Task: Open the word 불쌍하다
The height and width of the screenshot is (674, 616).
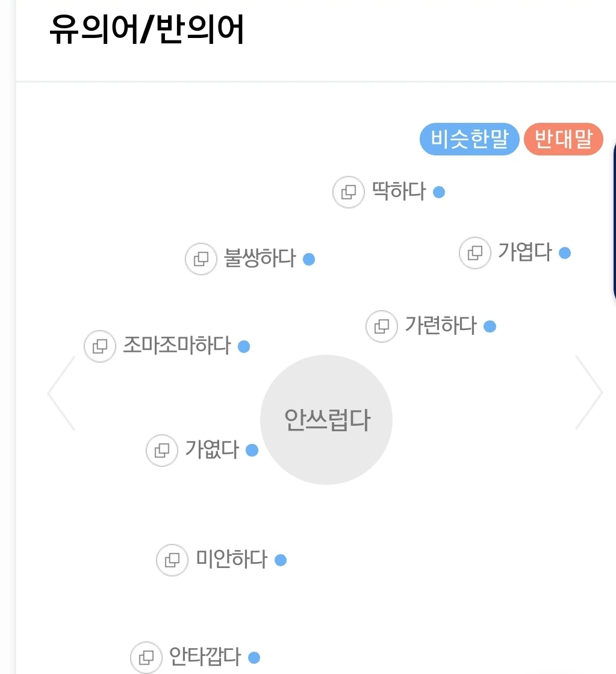Action: point(260,258)
